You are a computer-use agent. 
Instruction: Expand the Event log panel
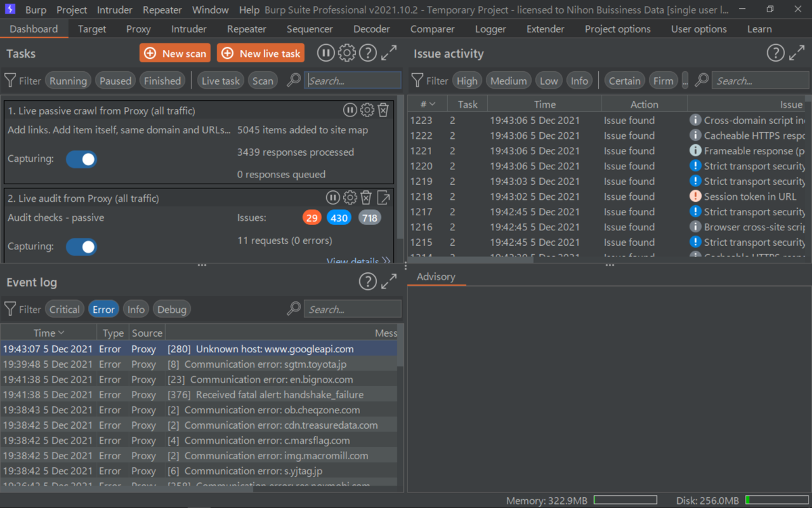(x=389, y=282)
